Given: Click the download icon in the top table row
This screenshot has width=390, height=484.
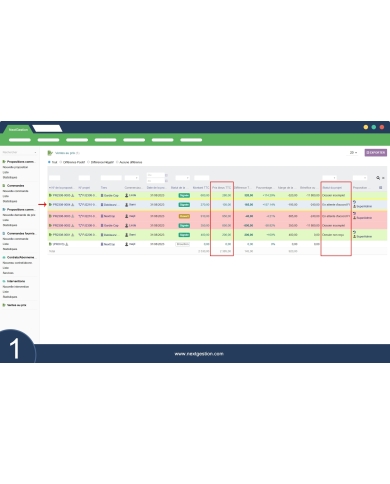Looking at the screenshot, I should coord(73,195).
